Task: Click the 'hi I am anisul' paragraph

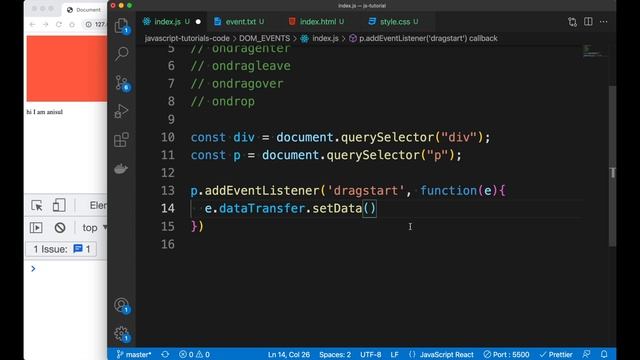Action: coord(44,112)
